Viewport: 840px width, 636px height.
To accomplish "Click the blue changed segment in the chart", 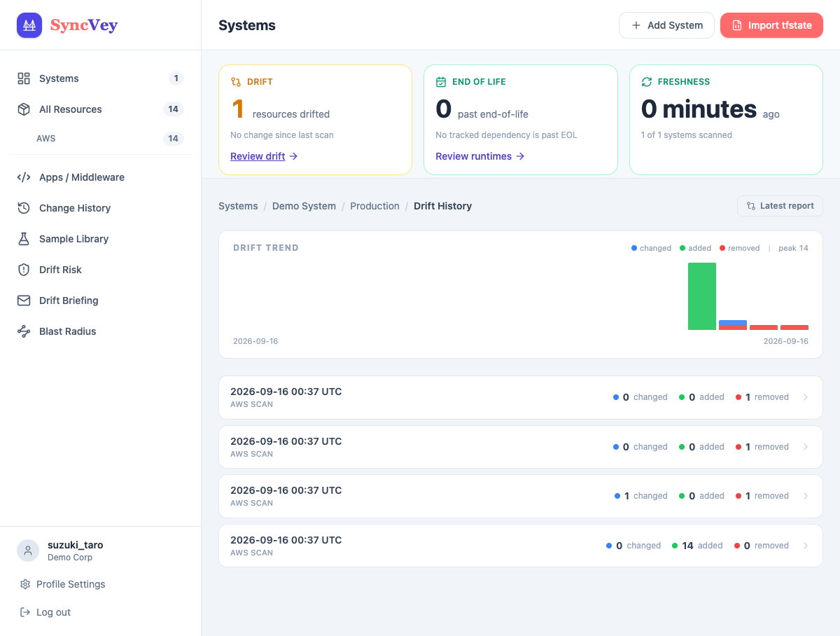I will [733, 322].
